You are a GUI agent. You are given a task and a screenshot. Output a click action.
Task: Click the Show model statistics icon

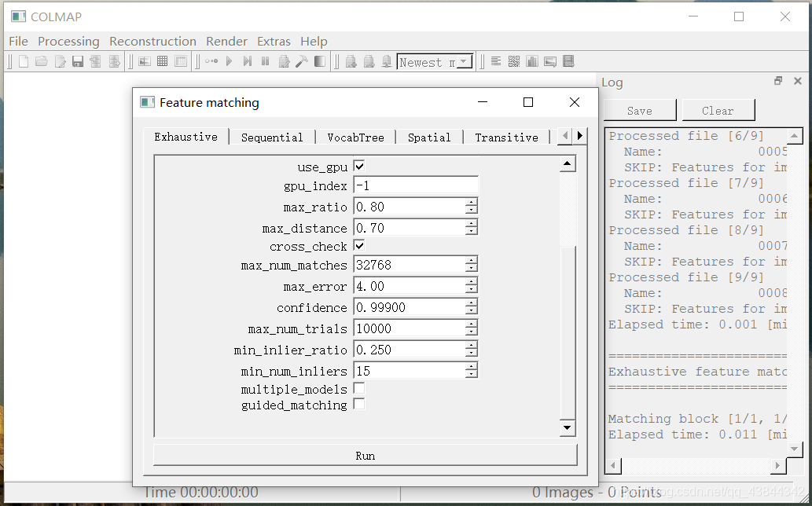(x=532, y=61)
